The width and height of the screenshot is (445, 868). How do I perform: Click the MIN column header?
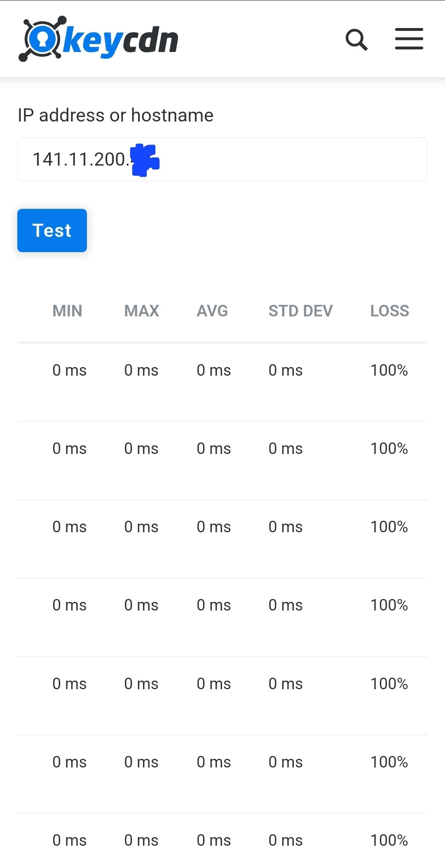point(67,311)
